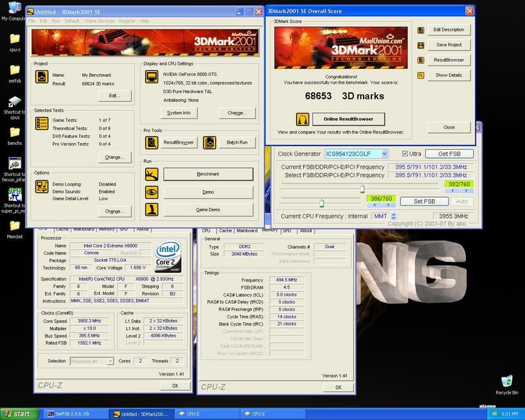
Task: Click the Edit Description button
Action: pos(449,30)
